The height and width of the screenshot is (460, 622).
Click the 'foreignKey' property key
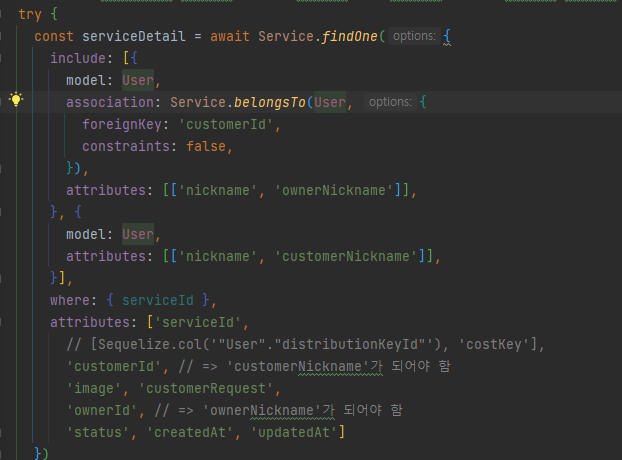(122, 125)
